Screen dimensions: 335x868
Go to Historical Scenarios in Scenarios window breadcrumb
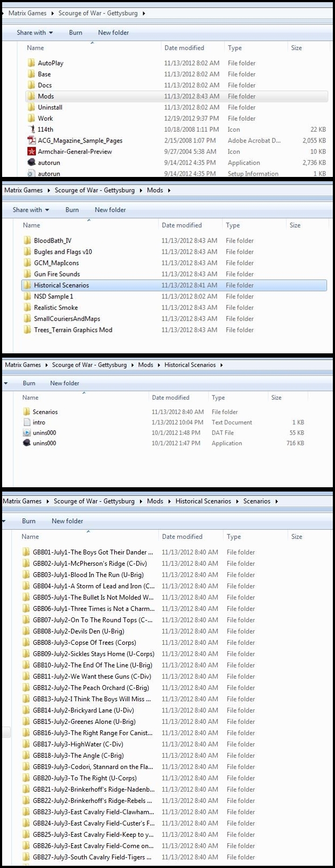point(203,501)
